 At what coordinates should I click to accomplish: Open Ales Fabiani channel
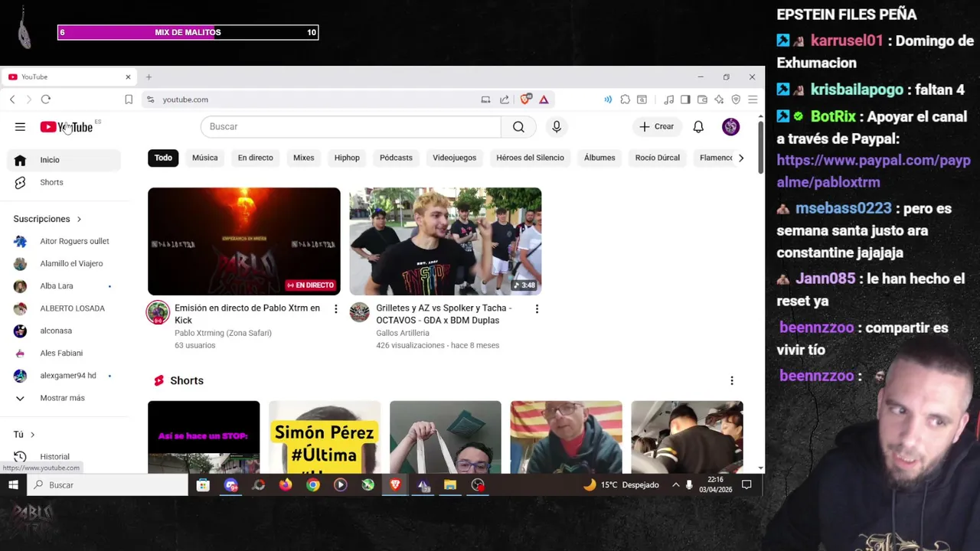tap(64, 354)
